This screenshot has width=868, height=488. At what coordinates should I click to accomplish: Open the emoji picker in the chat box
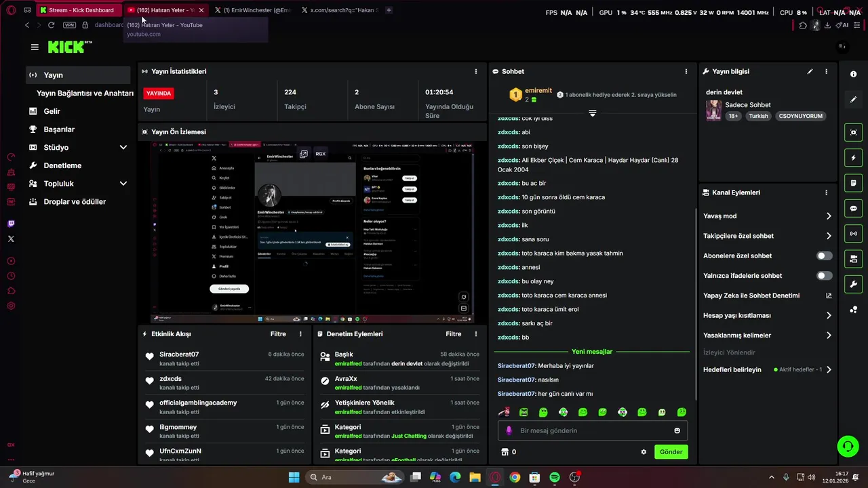[677, 430]
